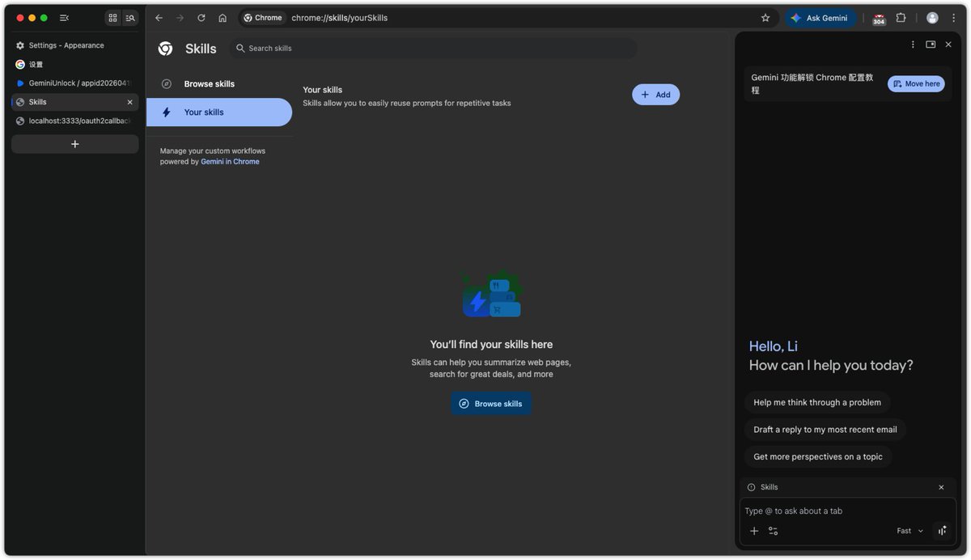The image size is (971, 560).
Task: Select Your skills in left navigation
Action: [x=219, y=112]
